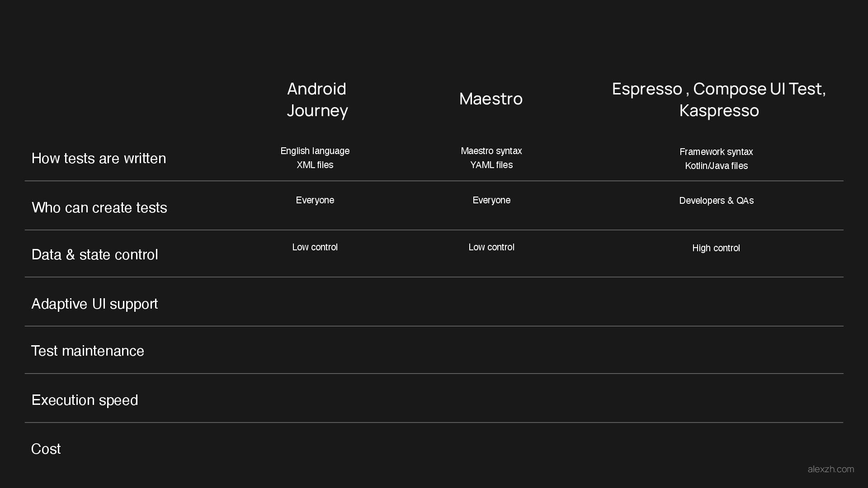This screenshot has width=868, height=488.
Task: Select 'Low control' under the Maestro column
Action: [x=491, y=247]
